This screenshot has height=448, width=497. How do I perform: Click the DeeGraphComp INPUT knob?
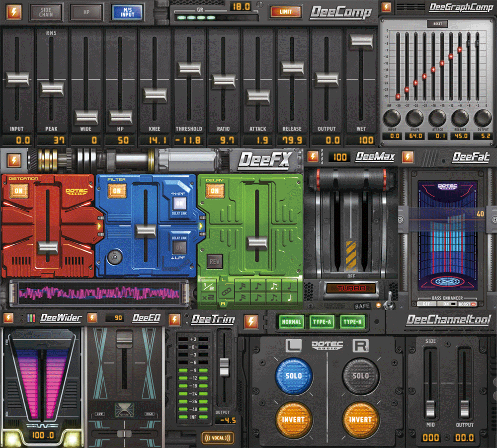pyautogui.click(x=392, y=118)
